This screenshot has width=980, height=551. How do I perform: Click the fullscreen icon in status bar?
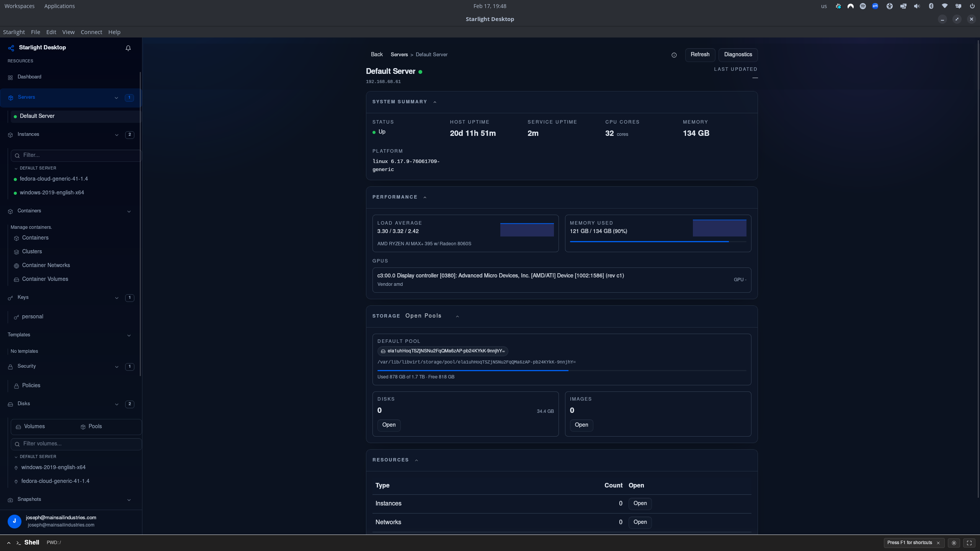tap(969, 543)
